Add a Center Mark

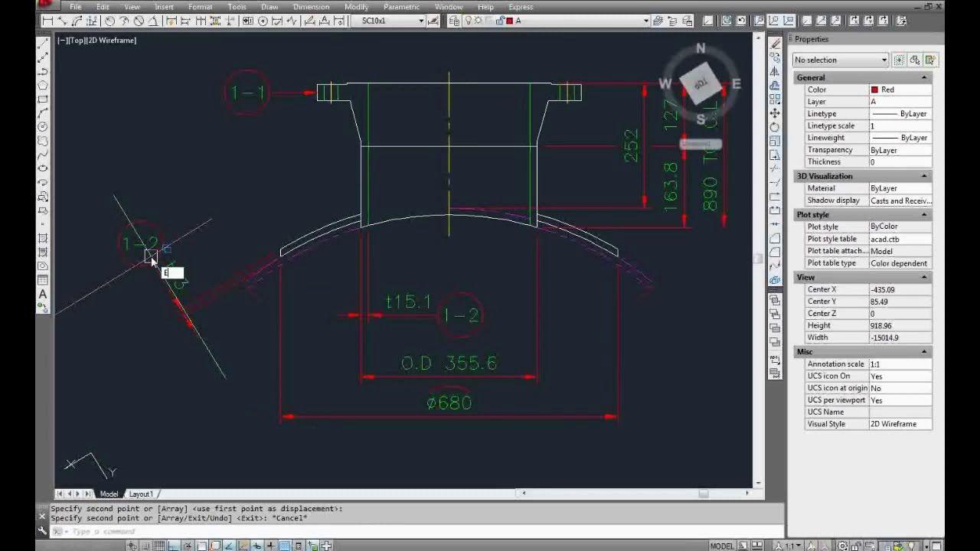[x=263, y=21]
